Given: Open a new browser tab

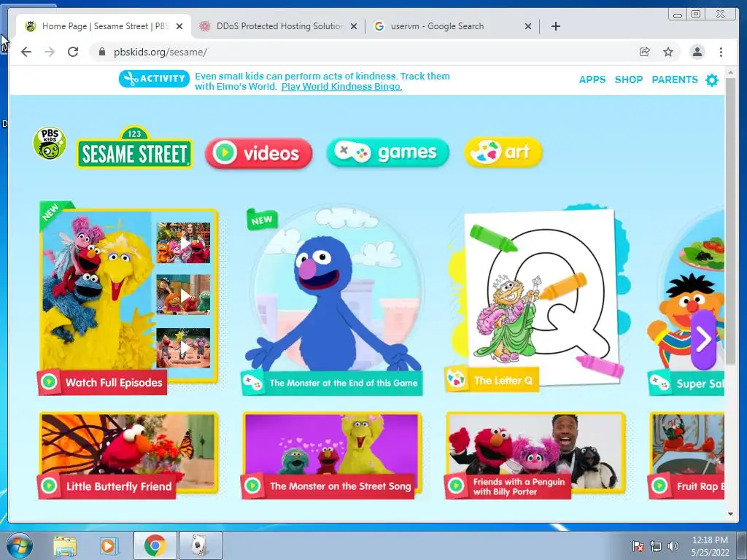Looking at the screenshot, I should point(555,26).
